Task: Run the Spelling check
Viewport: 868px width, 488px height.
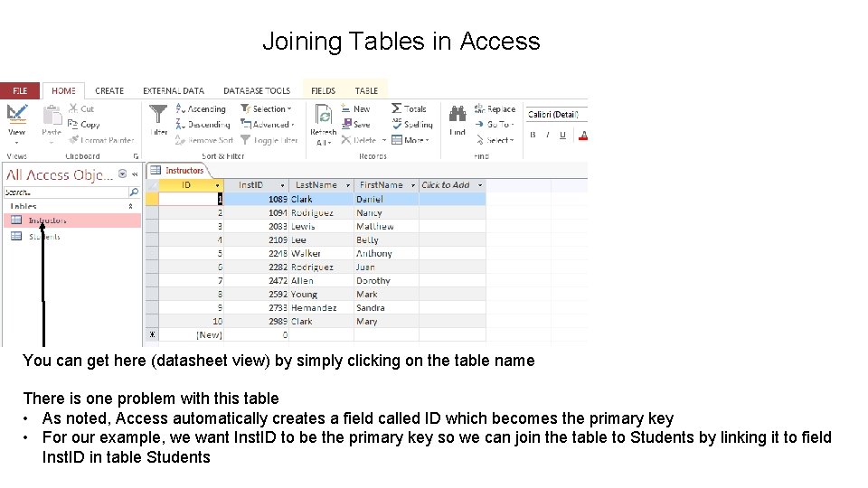Action: point(412,125)
